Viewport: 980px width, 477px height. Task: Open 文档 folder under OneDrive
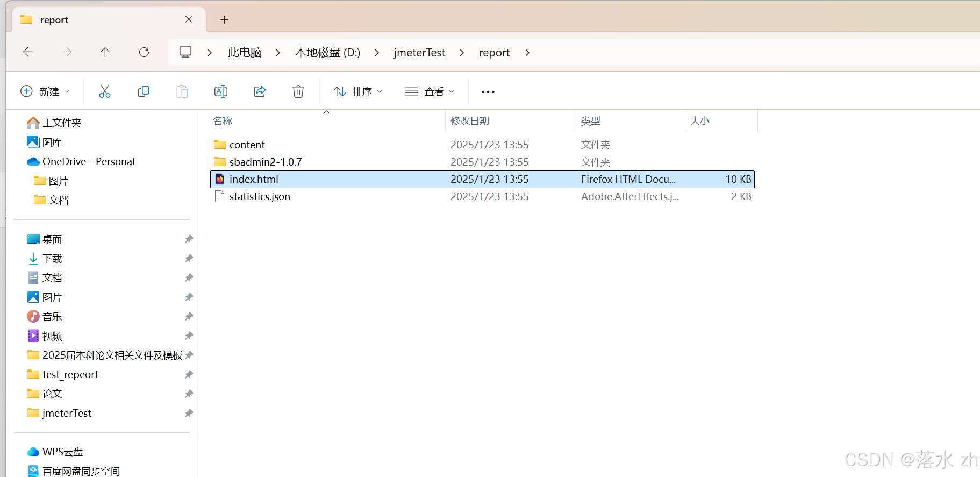tap(59, 201)
